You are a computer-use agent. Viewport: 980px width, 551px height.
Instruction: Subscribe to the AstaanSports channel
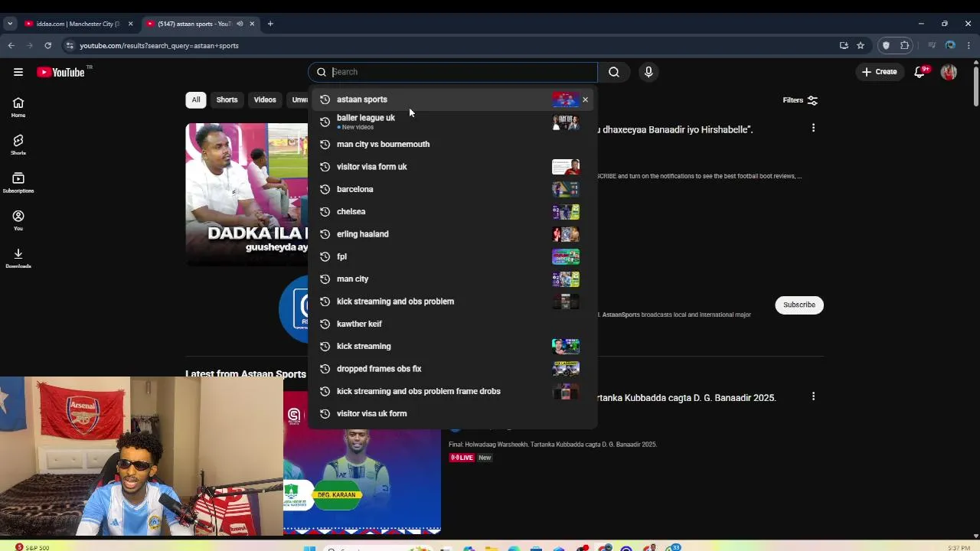pos(799,305)
